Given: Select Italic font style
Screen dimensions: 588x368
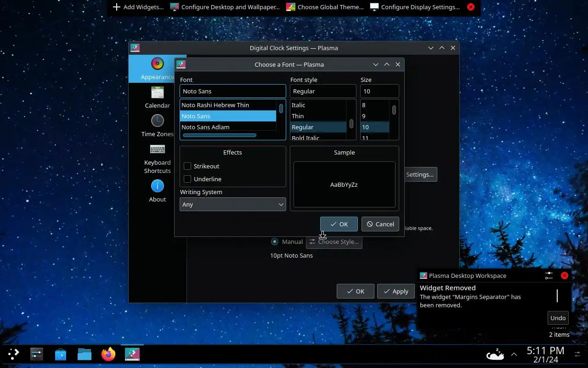Looking at the screenshot, I should (x=318, y=105).
